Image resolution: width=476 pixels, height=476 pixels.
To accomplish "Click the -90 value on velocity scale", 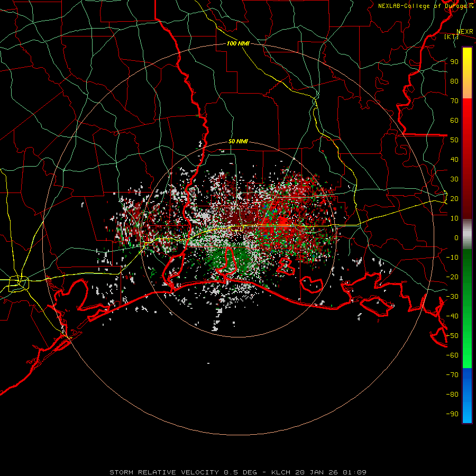I will point(452,414).
